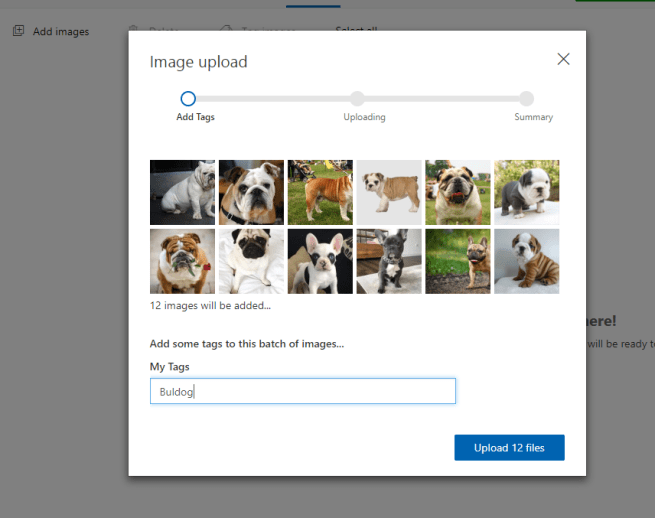Select the brown bulldog standing on grass thumbnail
This screenshot has height=518, width=655.
tap(320, 192)
